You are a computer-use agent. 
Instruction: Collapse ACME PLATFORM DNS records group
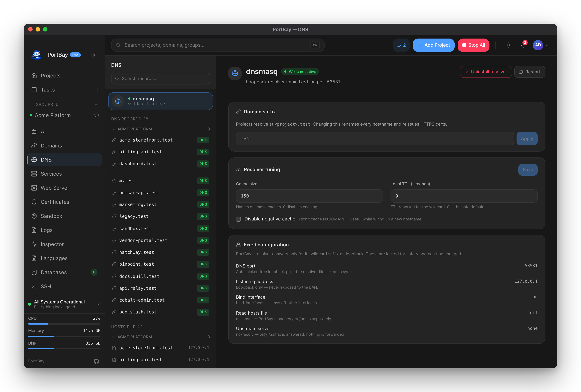[x=113, y=129]
